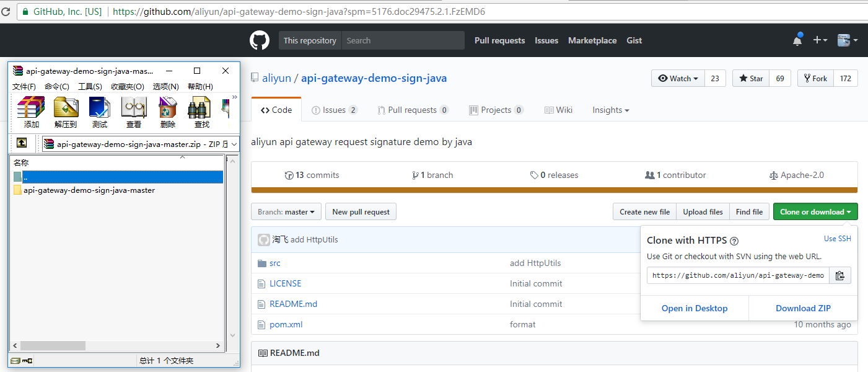
Task: Star the repository
Action: tap(751, 78)
